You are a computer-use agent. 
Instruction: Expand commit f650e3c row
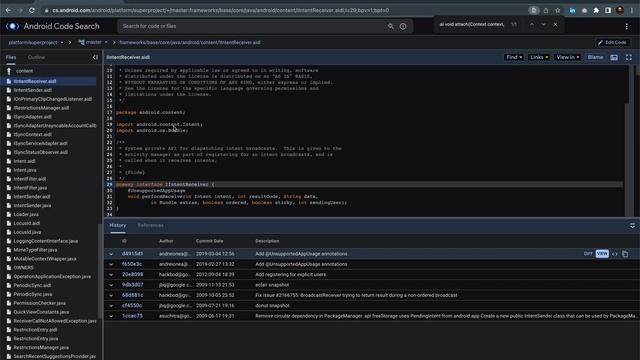(111, 264)
